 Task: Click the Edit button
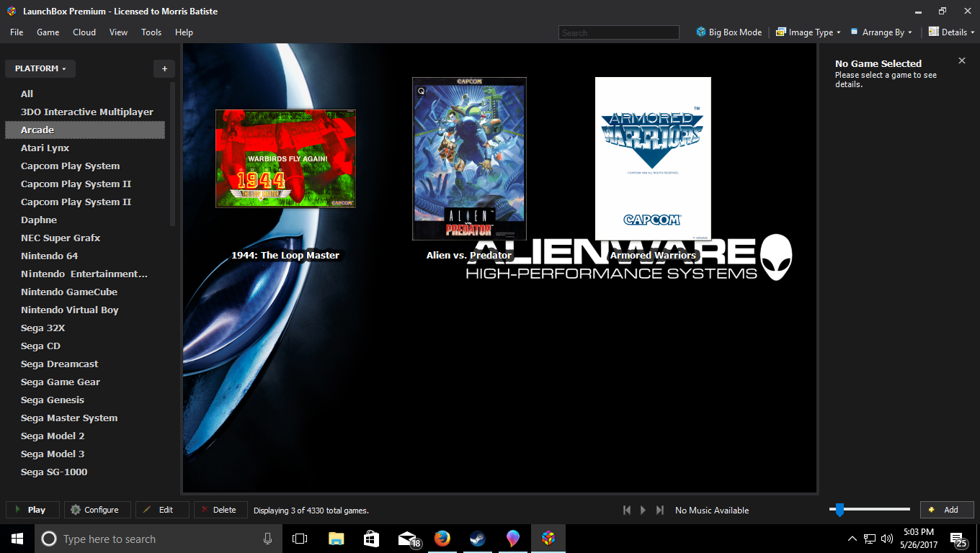pos(162,510)
